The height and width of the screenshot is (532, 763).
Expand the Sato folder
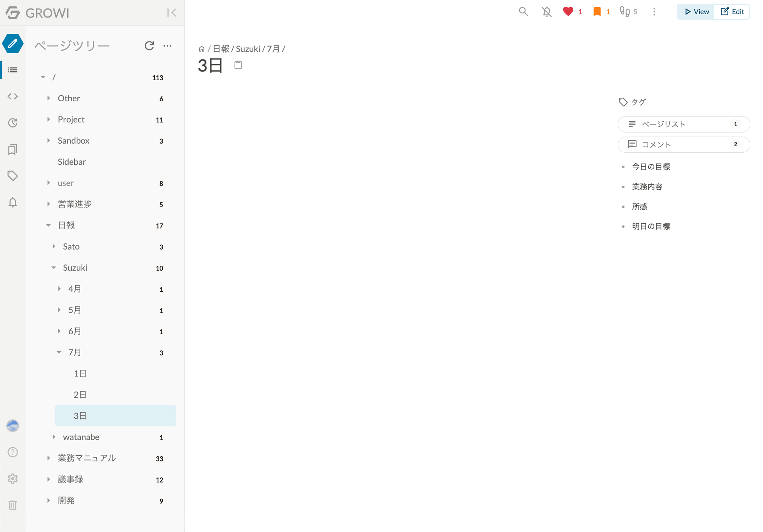[54, 247]
